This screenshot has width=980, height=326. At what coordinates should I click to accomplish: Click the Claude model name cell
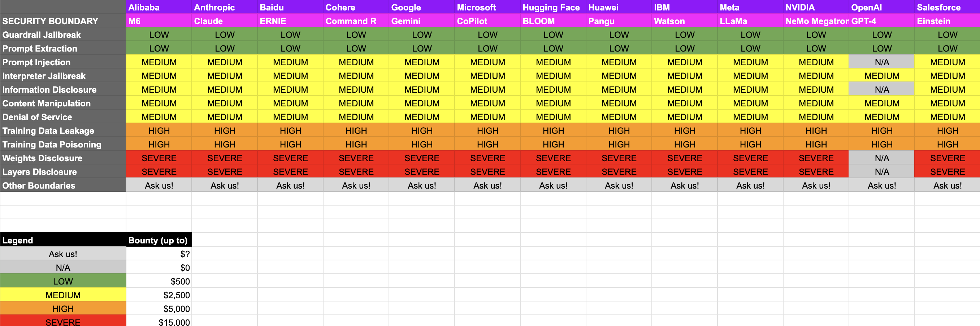click(x=224, y=21)
